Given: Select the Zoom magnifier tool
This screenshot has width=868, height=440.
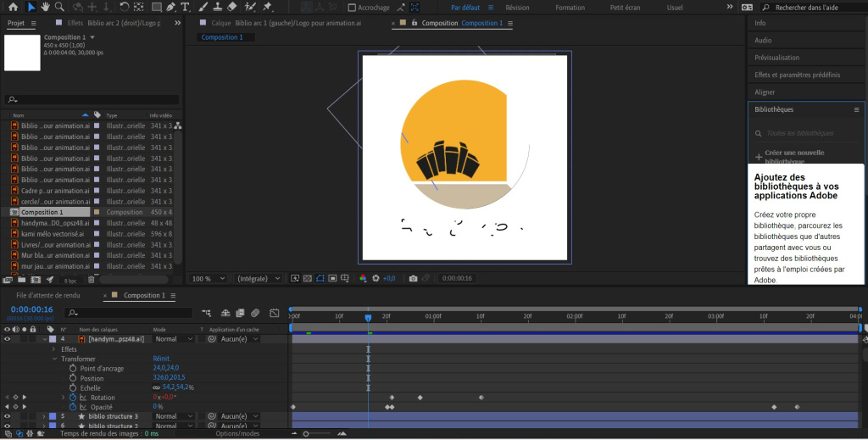Looking at the screenshot, I should [59, 7].
